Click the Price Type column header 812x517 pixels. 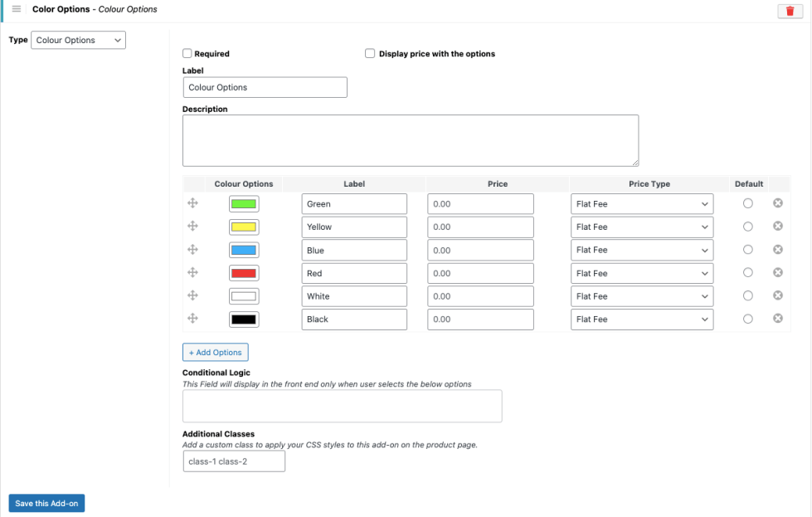click(649, 184)
